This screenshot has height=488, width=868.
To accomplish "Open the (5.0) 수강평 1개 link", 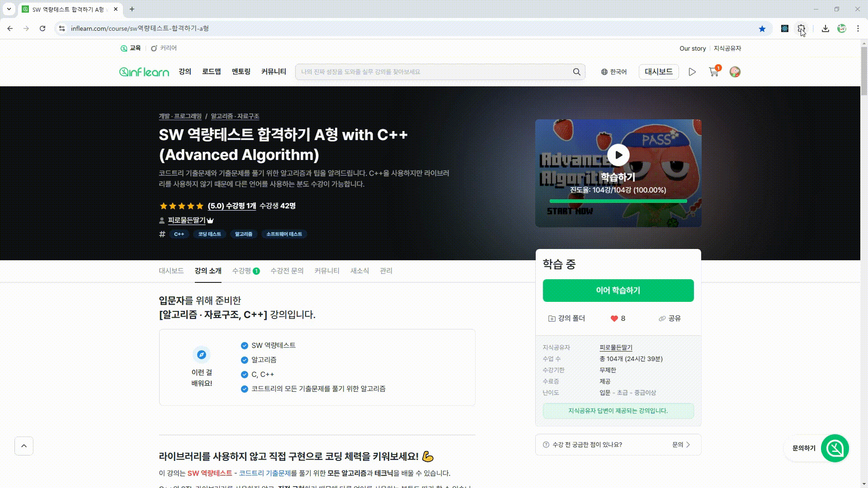I will click(232, 206).
